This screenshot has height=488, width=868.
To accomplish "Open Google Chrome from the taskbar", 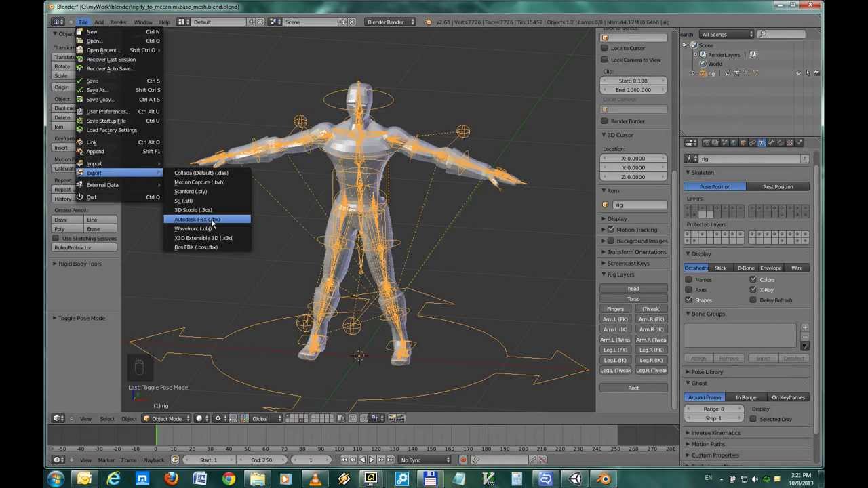I will coord(229,479).
